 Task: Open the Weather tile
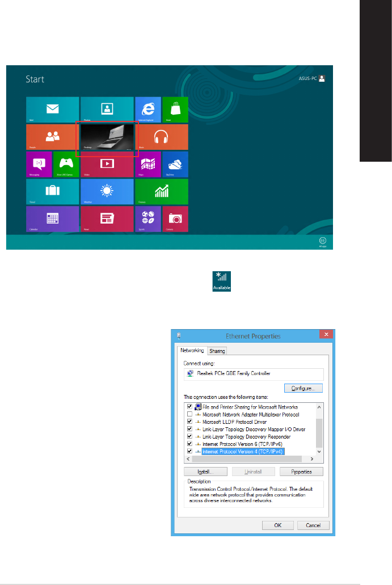(x=107, y=191)
